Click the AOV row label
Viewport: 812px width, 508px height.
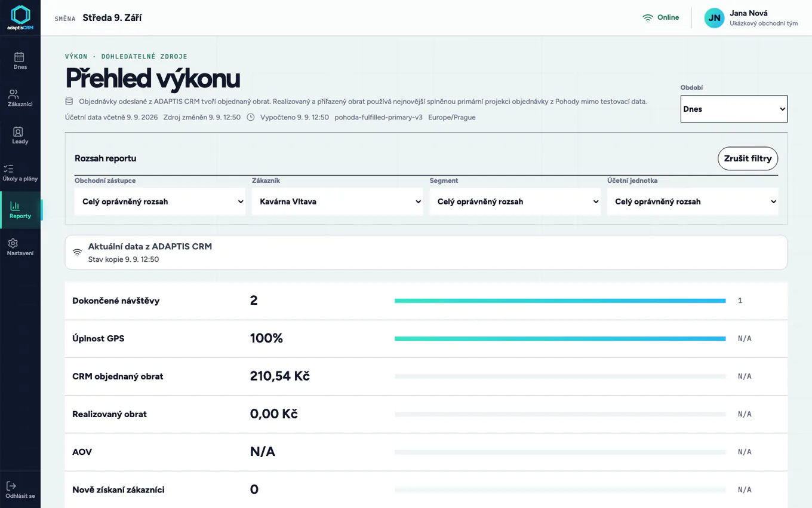(82, 452)
